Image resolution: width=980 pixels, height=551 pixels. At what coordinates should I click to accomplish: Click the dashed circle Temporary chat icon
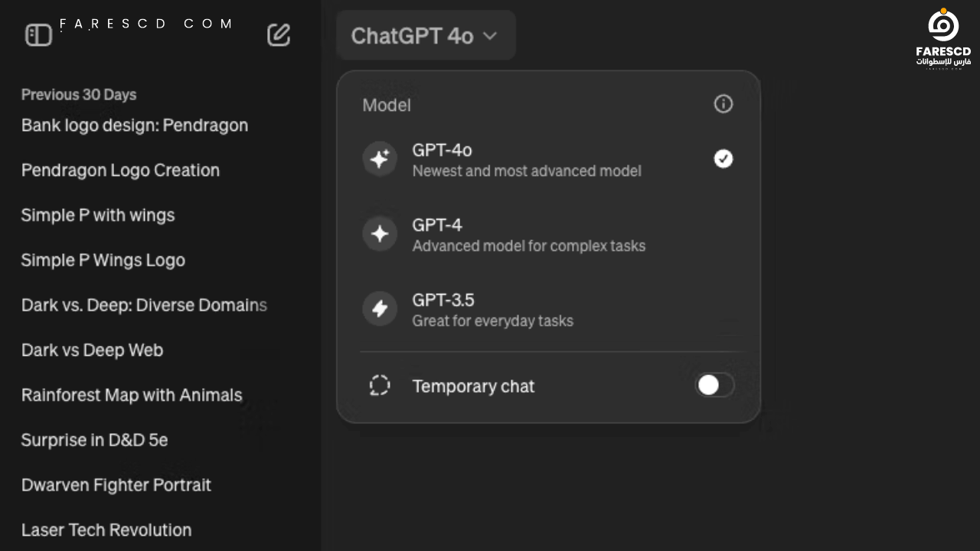click(x=380, y=385)
